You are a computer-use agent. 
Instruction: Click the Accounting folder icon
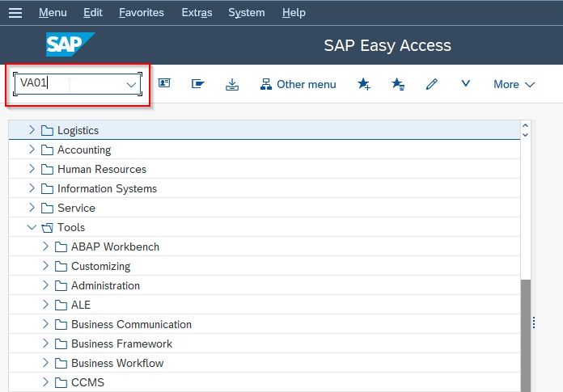pos(47,150)
